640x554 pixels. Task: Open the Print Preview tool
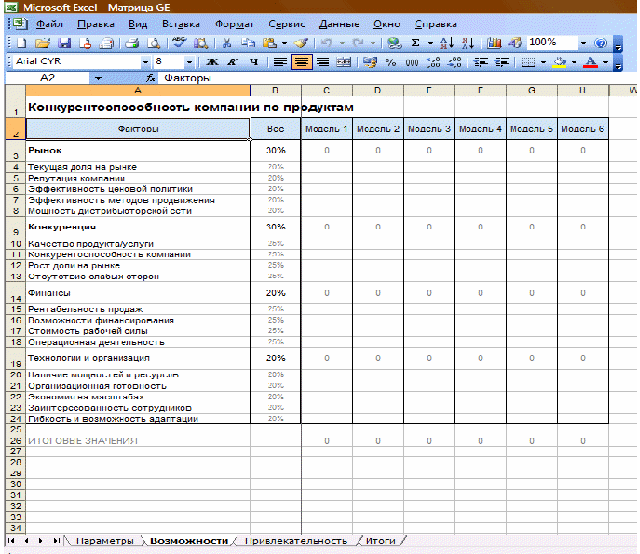152,43
